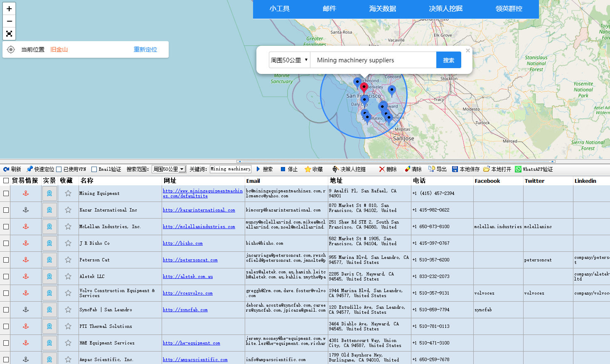Click trade info anchor for Peterson Cat
610x364 pixels.
[x=26, y=260]
